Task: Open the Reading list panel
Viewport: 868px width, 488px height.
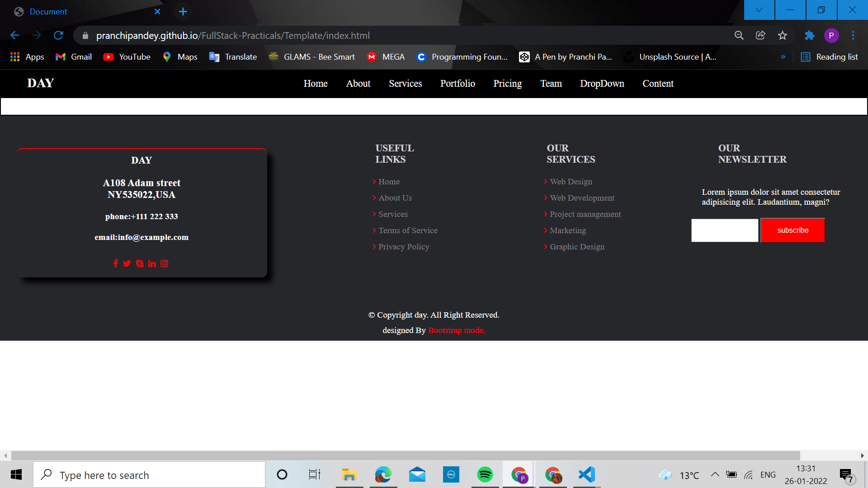Action: (830, 57)
